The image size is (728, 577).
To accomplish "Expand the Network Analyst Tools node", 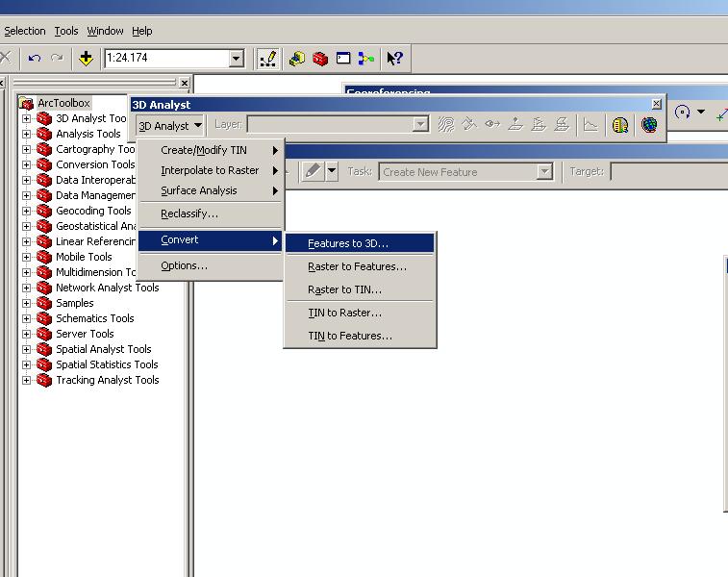I will tap(27, 288).
